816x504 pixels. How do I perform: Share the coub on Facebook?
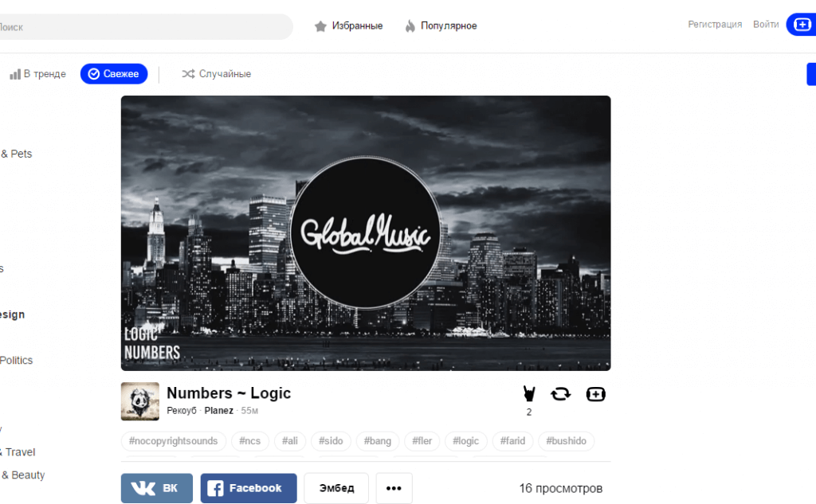pyautogui.click(x=249, y=488)
